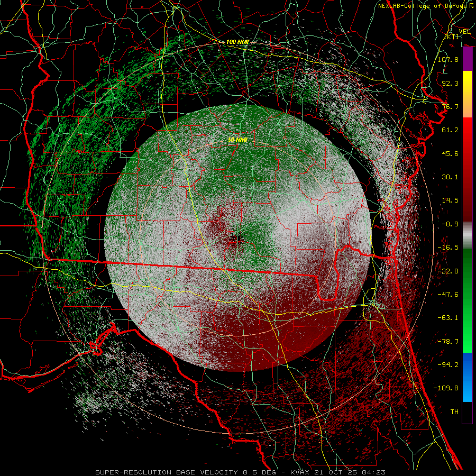Screen dimensions: 476x476
Task: Click the gray zero-velocity color bar segment
Action: pyautogui.click(x=467, y=235)
